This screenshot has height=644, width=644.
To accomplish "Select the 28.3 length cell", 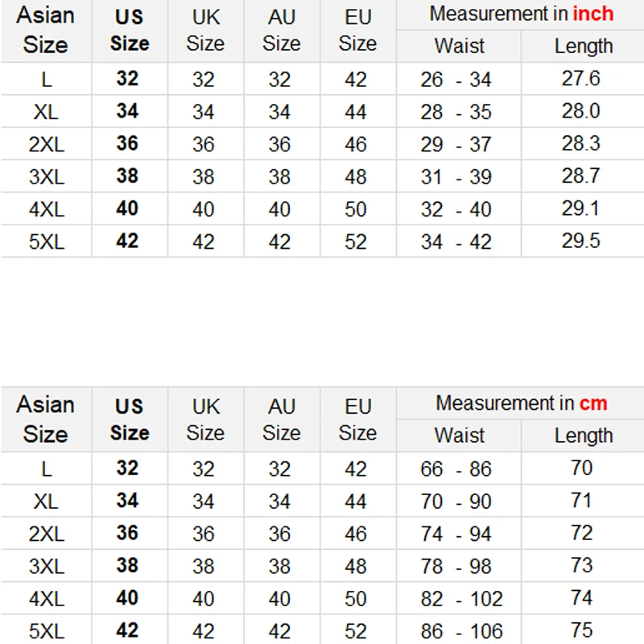I will pyautogui.click(x=581, y=144).
